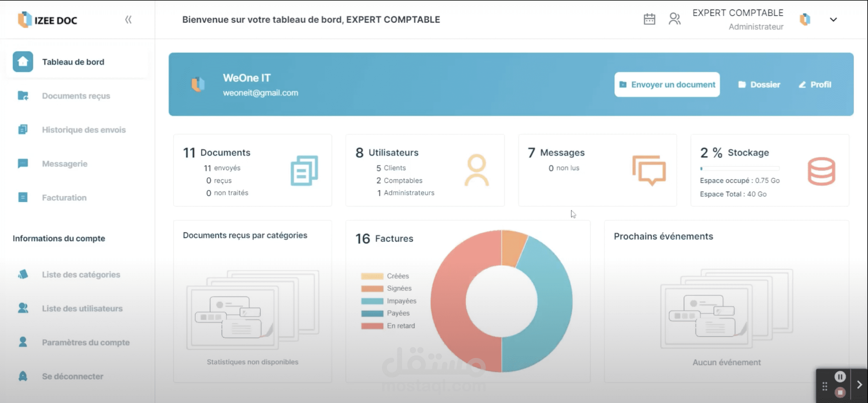Viewport: 868px width, 403px height.
Task: Expand the account dropdown arrow
Action: [x=833, y=20]
